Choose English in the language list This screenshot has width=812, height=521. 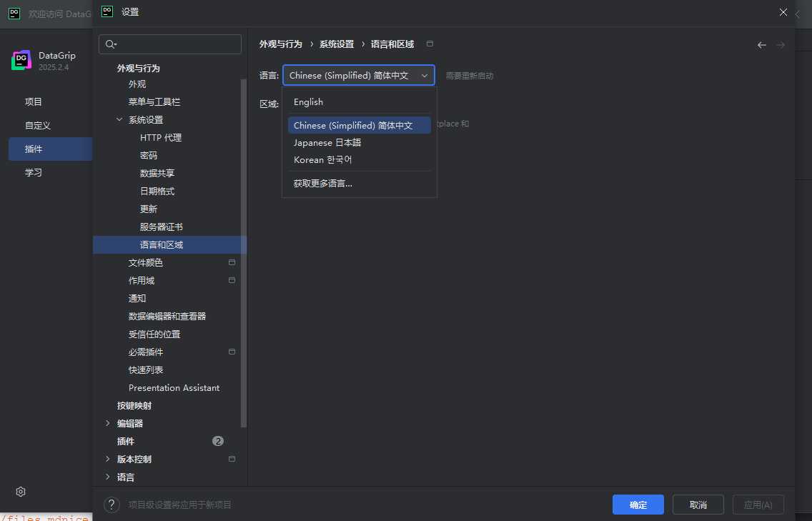tap(360, 102)
